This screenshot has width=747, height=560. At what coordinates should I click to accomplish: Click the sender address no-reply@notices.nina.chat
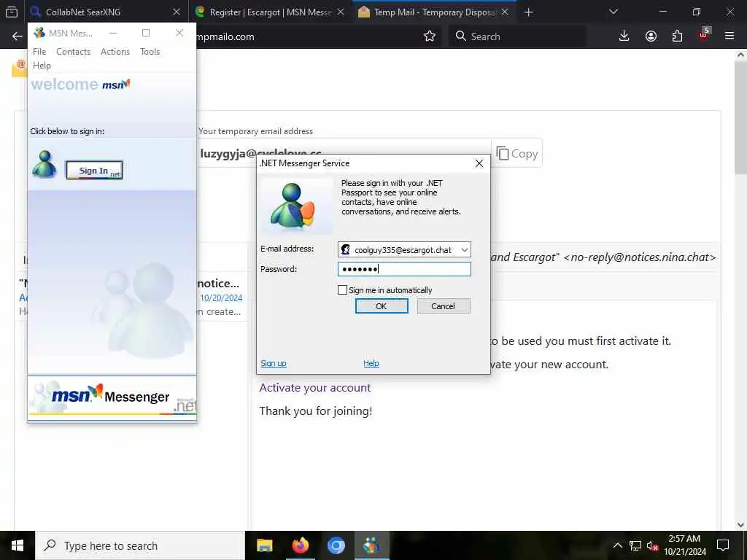640,257
